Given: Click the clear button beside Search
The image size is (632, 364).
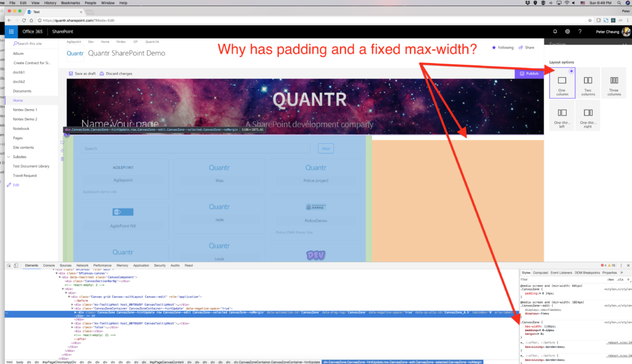Looking at the screenshot, I should pyautogui.click(x=326, y=148).
